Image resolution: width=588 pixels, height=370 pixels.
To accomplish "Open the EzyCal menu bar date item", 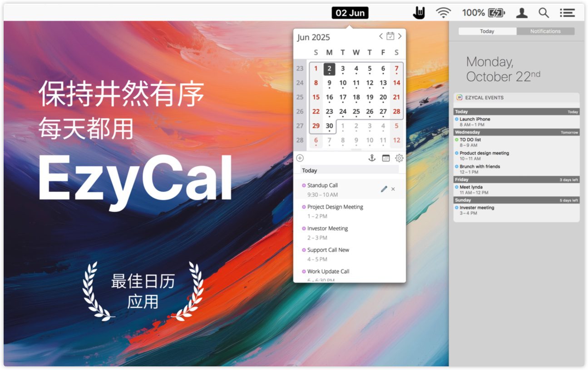I will (350, 13).
